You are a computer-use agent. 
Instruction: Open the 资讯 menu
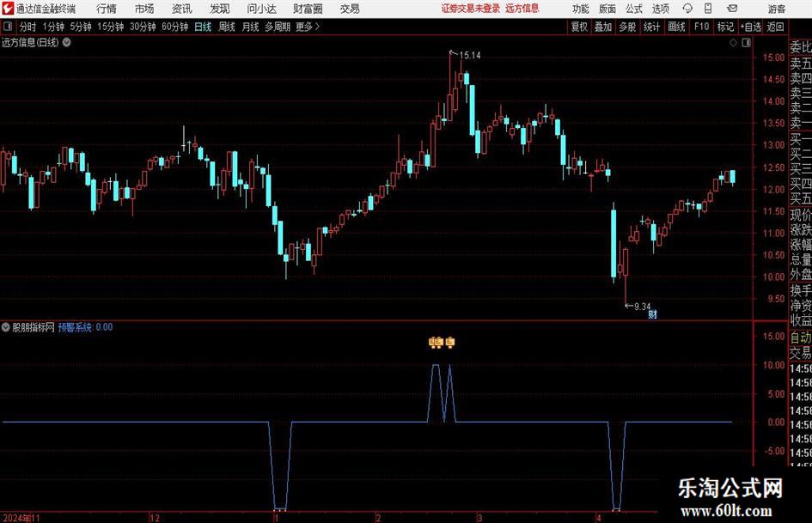tap(182, 9)
